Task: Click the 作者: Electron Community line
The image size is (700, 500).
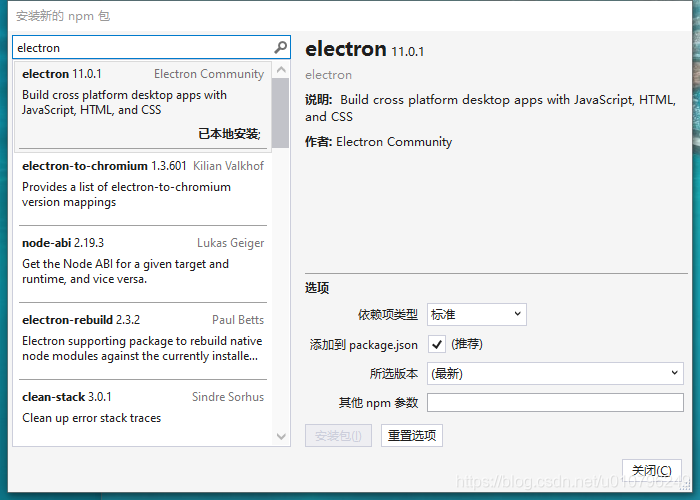Action: coord(379,142)
